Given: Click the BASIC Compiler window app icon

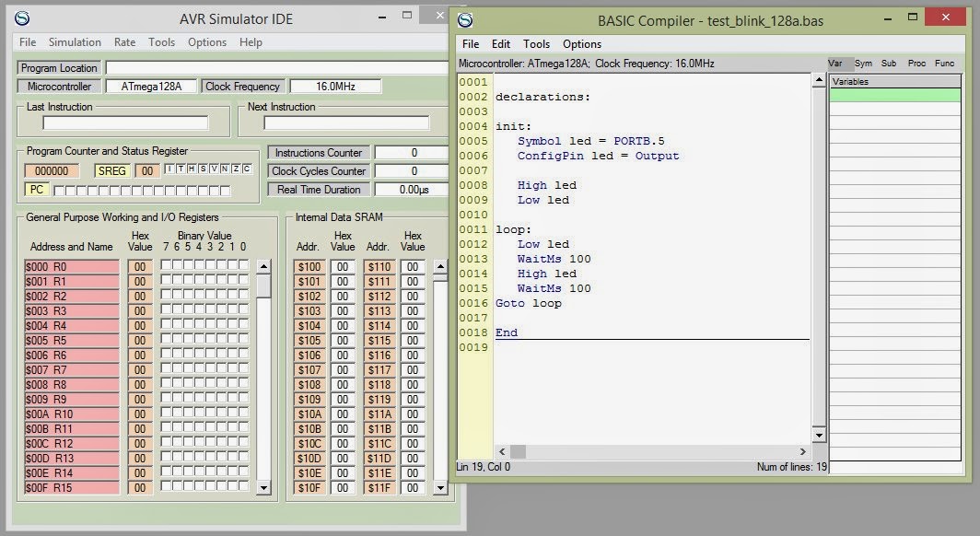Looking at the screenshot, I should pyautogui.click(x=465, y=20).
